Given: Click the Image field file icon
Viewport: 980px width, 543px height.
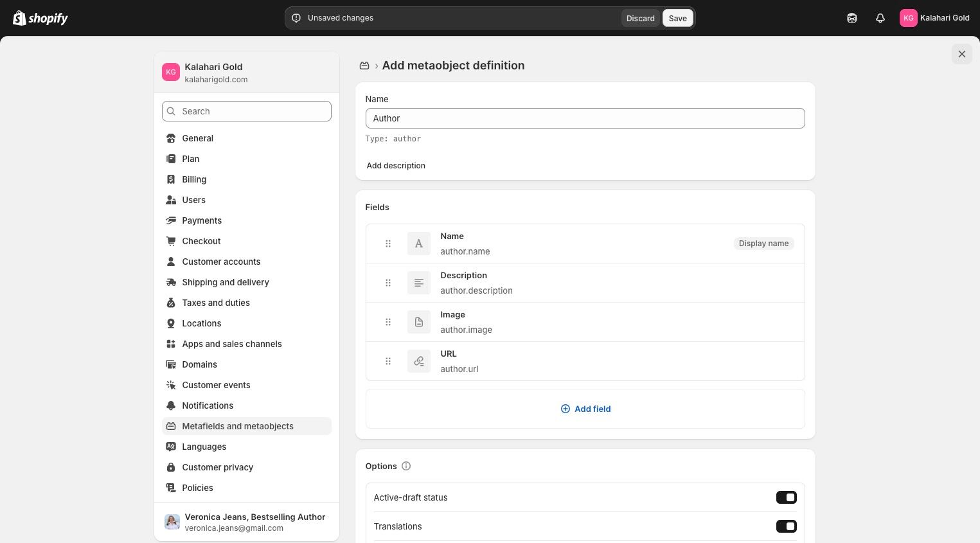Looking at the screenshot, I should [x=419, y=322].
